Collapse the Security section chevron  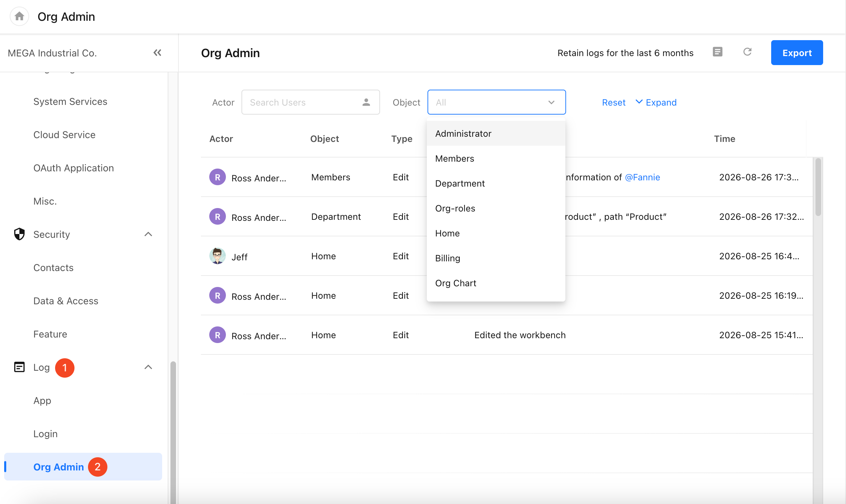point(148,234)
